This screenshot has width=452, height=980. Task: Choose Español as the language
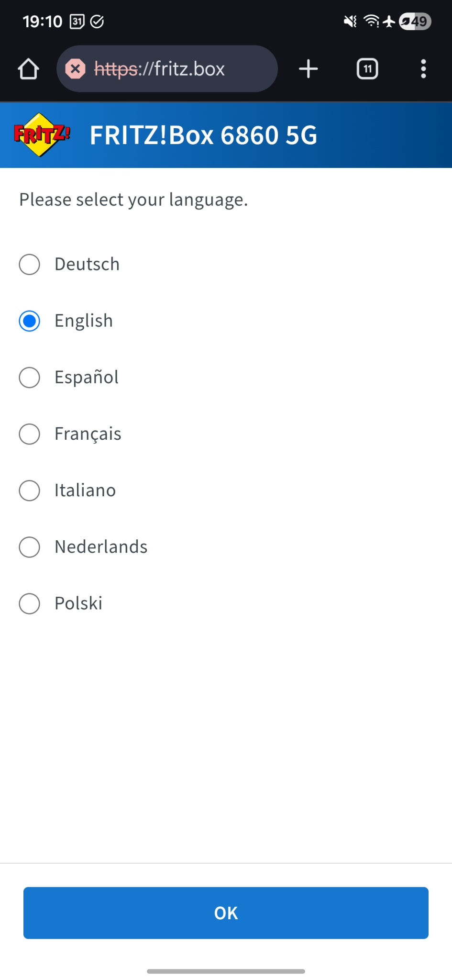[x=30, y=378]
